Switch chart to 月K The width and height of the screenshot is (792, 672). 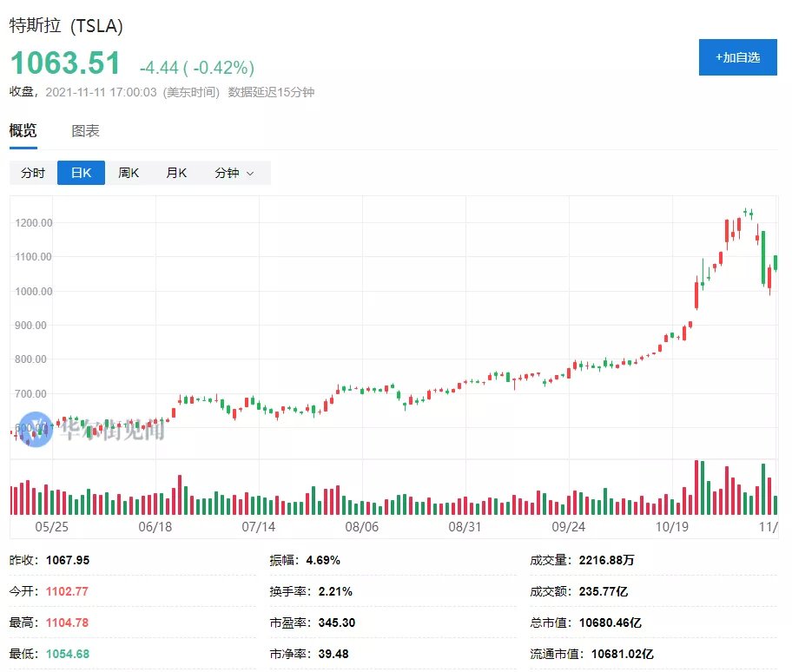tap(176, 173)
